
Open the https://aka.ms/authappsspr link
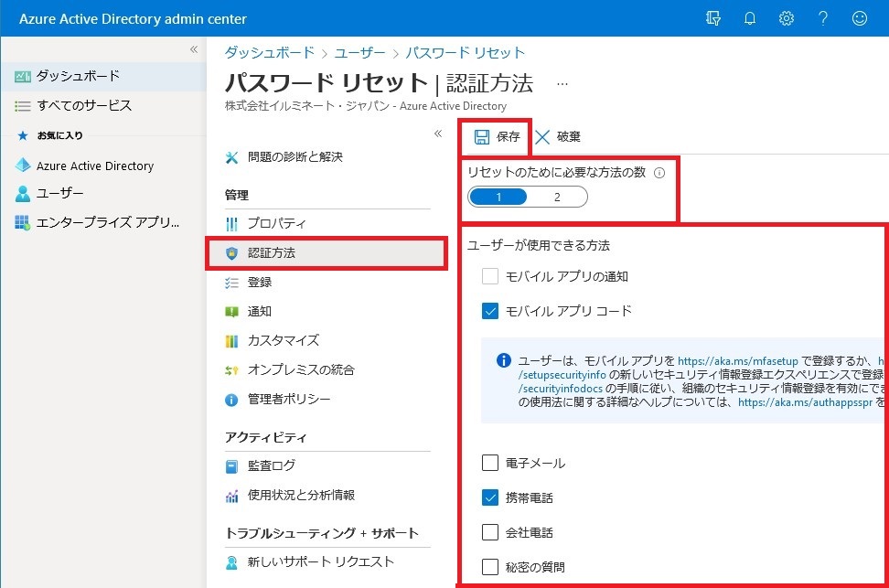pyautogui.click(x=805, y=402)
